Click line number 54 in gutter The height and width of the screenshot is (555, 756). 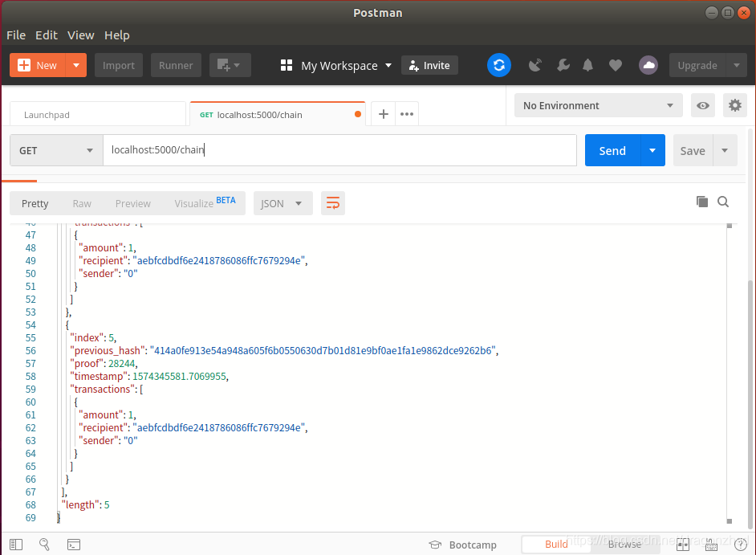[x=30, y=324]
